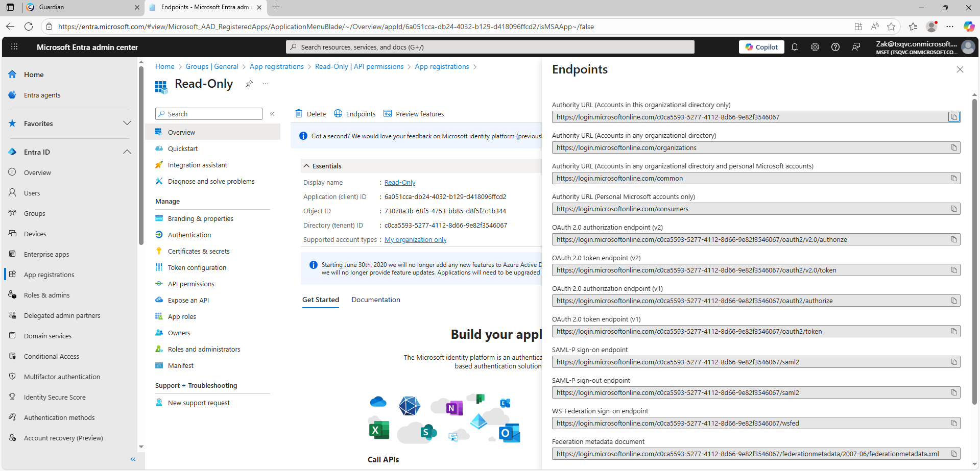The width and height of the screenshot is (980, 471).
Task: Collapse the app menu with double chevron
Action: pos(272,114)
